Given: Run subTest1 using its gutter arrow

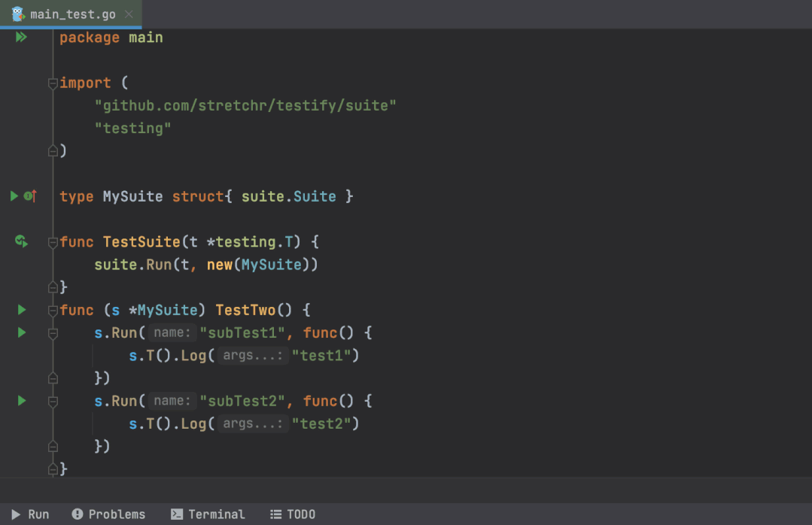Looking at the screenshot, I should coord(22,332).
